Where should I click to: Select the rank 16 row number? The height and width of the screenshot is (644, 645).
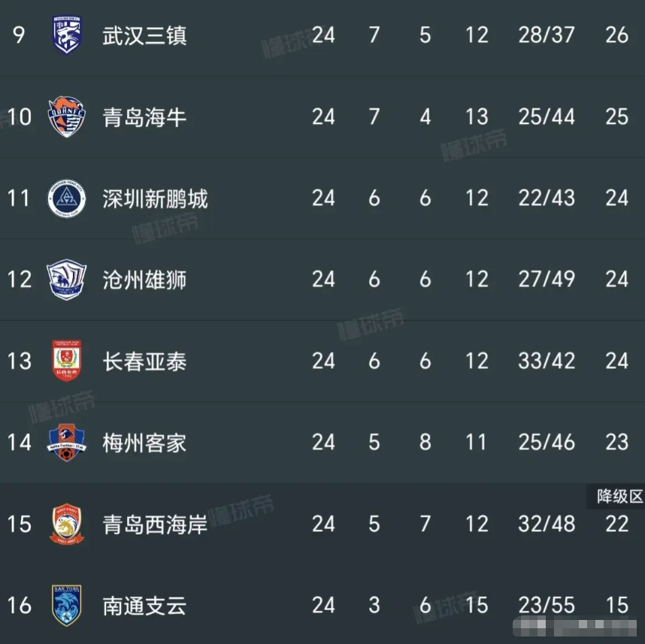pos(20,606)
